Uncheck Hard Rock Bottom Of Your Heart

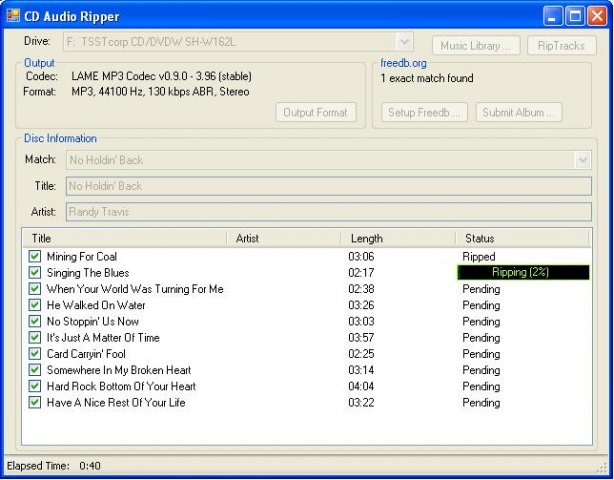tap(34, 386)
